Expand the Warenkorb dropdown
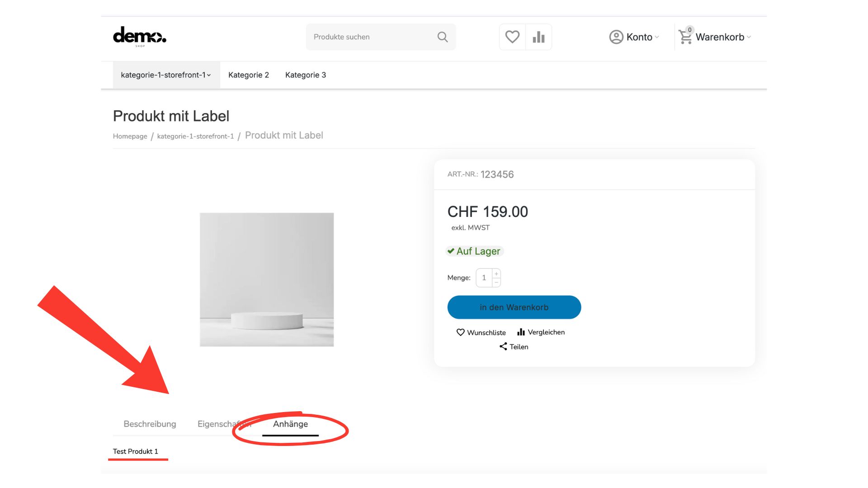The width and height of the screenshot is (868, 488). point(715,37)
